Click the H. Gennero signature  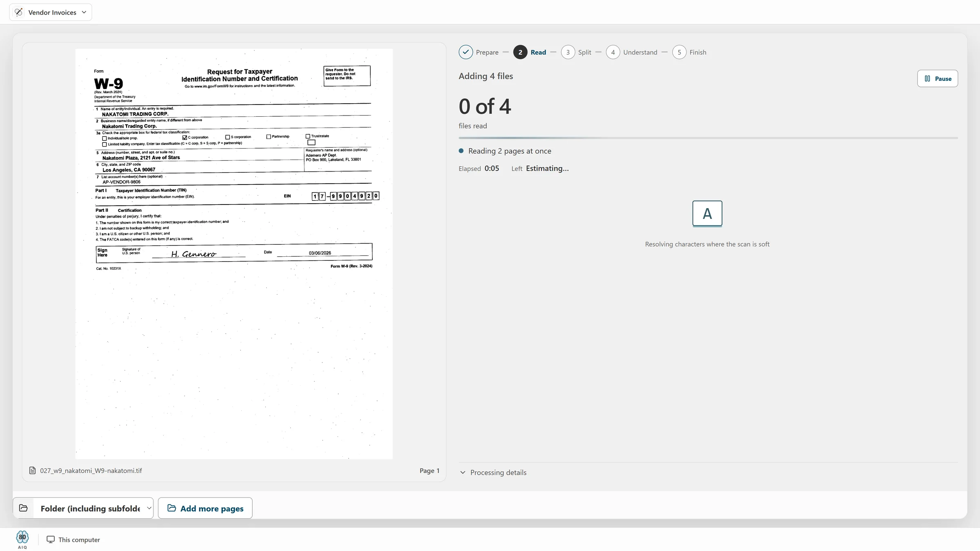tap(194, 254)
